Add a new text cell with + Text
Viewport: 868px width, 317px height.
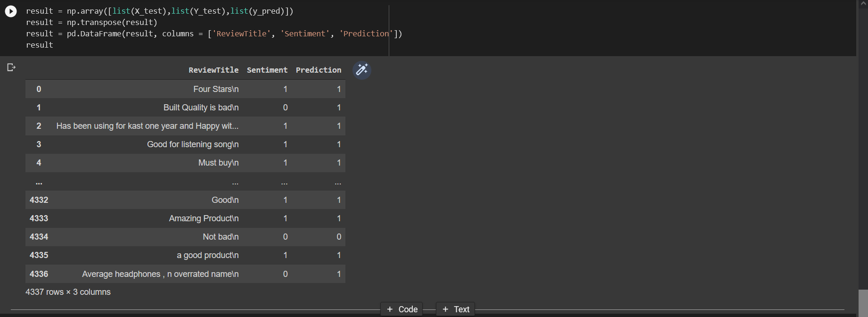[454, 309]
